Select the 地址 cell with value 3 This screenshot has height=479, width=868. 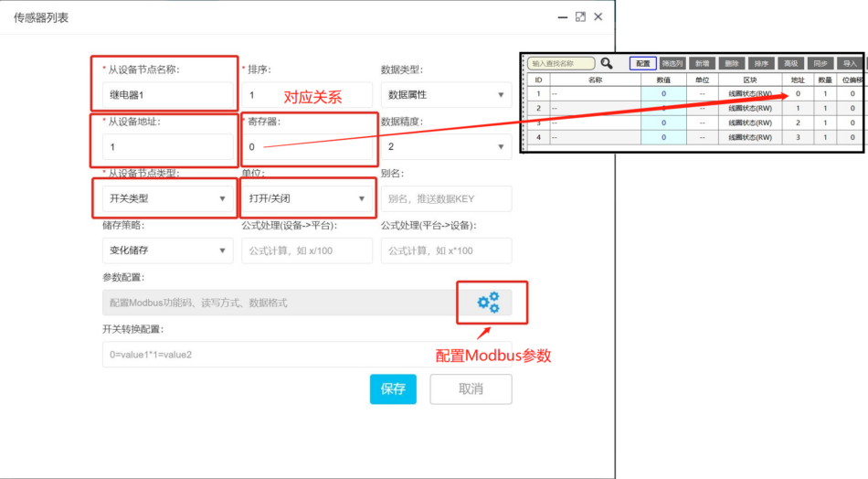[x=798, y=137]
